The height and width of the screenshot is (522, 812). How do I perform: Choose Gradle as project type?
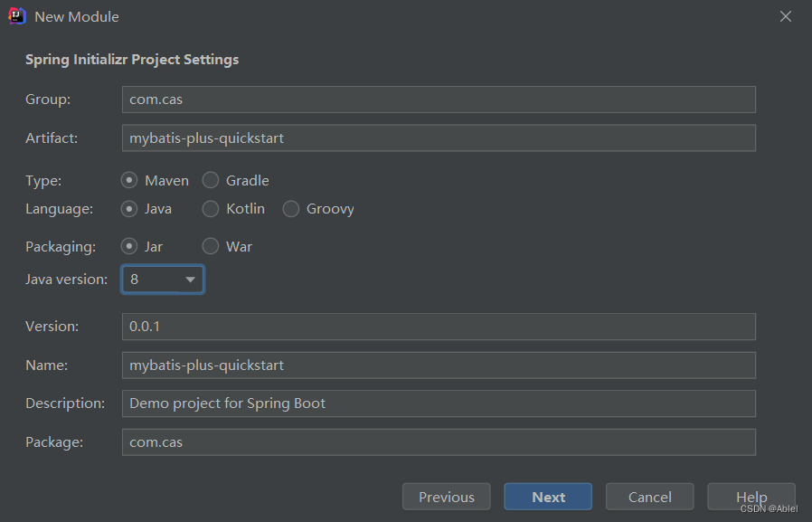coord(211,180)
